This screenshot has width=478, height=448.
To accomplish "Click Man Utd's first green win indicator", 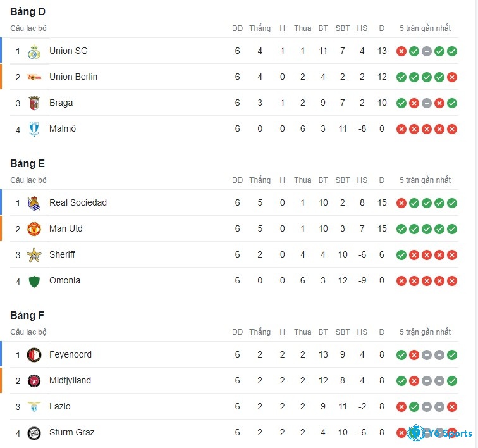I will pos(401,229).
